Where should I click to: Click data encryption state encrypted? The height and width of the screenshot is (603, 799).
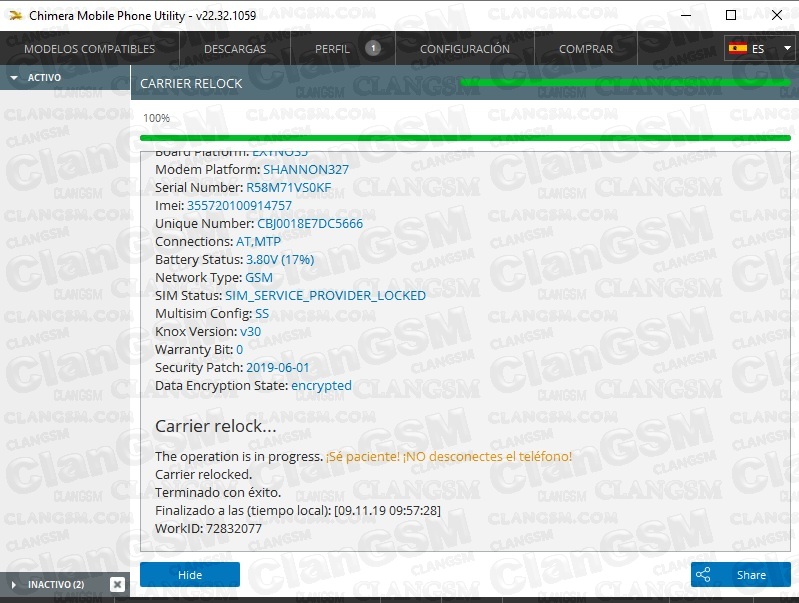coord(321,386)
